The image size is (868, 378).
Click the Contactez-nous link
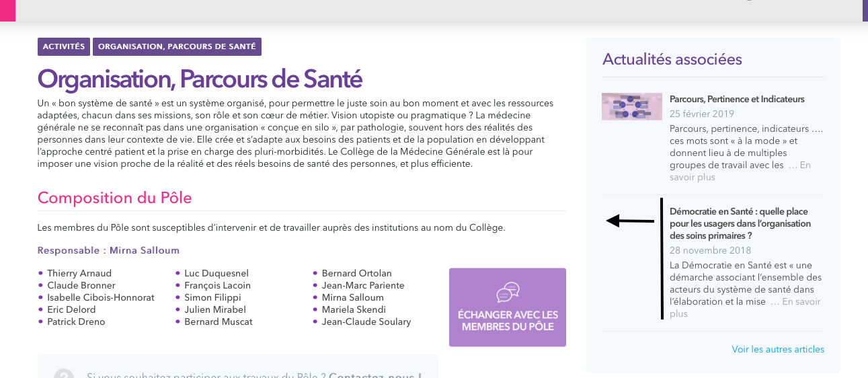coord(375,374)
